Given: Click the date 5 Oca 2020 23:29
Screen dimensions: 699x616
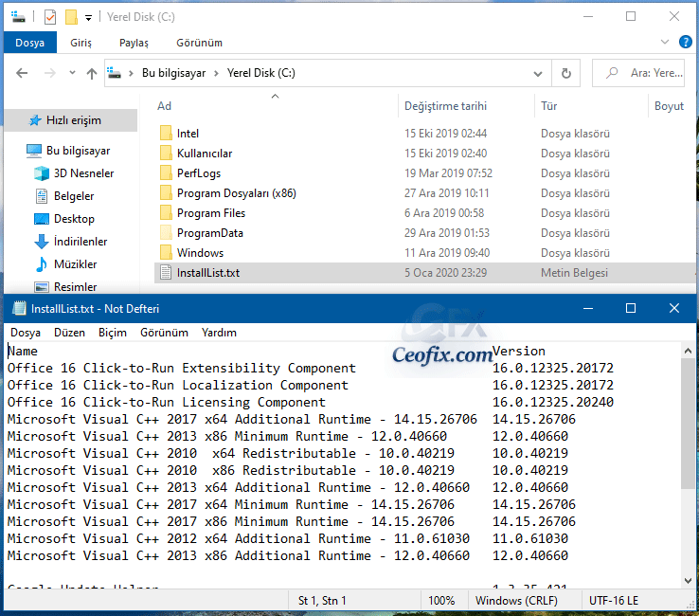Looking at the screenshot, I should (x=445, y=273).
